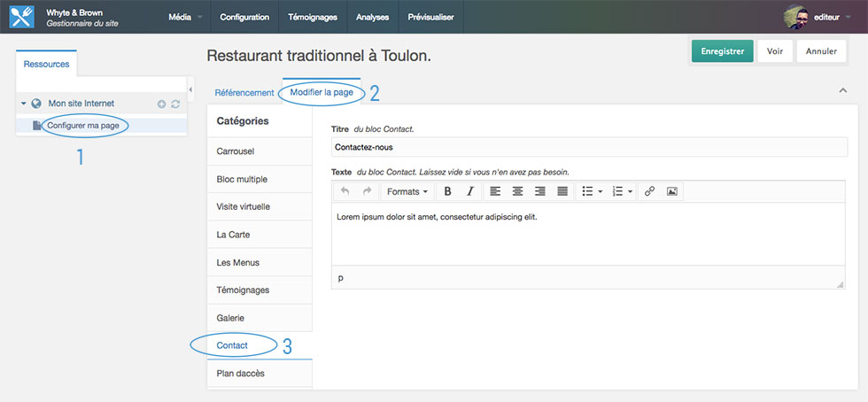The image size is (868, 402).
Task: Align text to the left
Action: 495,191
